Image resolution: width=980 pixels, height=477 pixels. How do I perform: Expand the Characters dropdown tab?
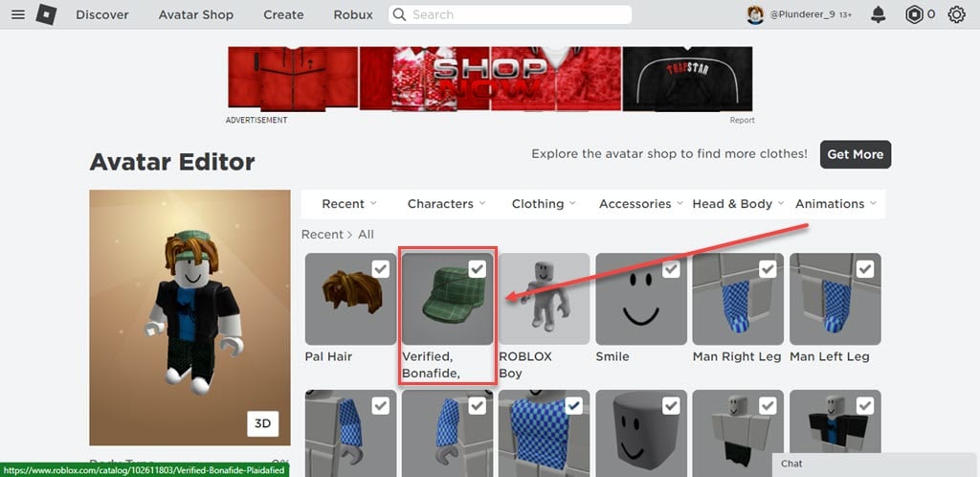446,204
